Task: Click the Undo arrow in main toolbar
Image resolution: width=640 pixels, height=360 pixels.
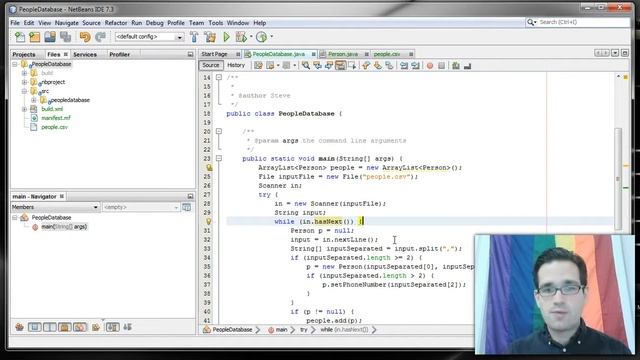Action: [x=85, y=37]
